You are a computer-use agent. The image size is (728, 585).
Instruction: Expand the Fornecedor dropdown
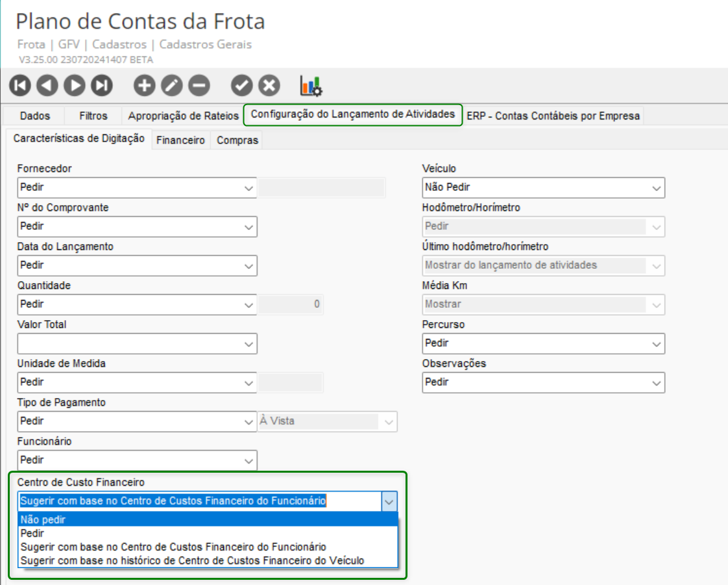(249, 188)
